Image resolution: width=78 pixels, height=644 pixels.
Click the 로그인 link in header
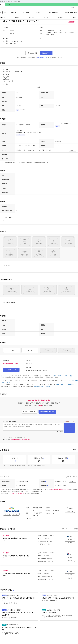(x=73, y=8)
